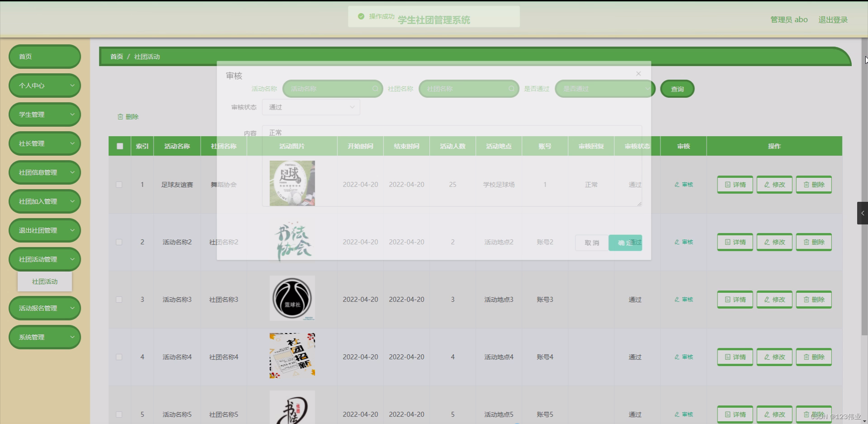The width and height of the screenshot is (868, 424).
Task: Go to 首页 in the sidebar
Action: pyautogui.click(x=45, y=57)
